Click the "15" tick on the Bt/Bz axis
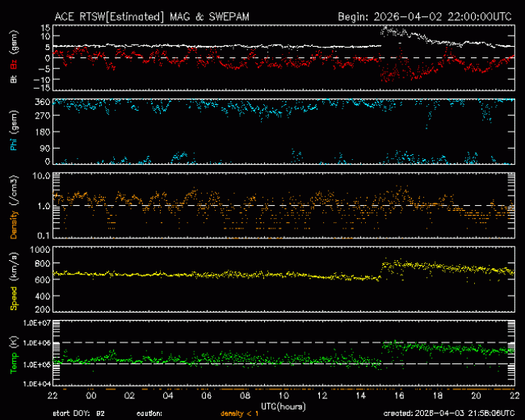Viewport: 525px width, 420px height. 46,27
